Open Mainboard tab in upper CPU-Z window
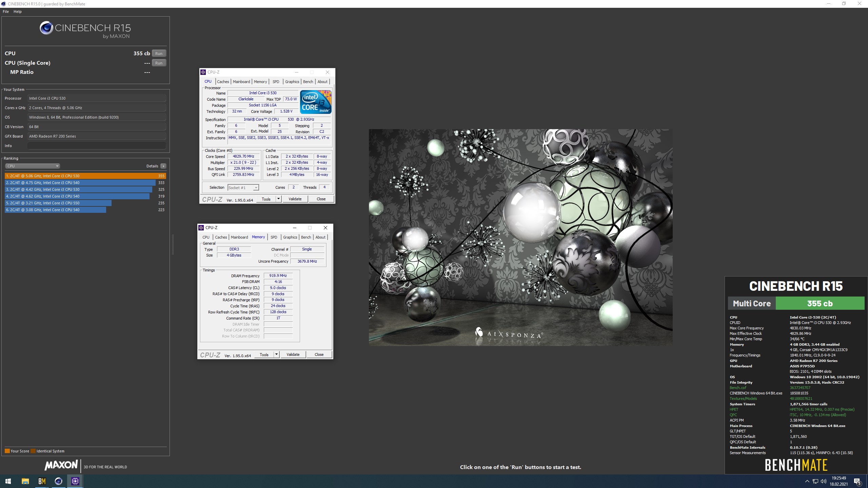This screenshot has height=488, width=868. click(241, 82)
